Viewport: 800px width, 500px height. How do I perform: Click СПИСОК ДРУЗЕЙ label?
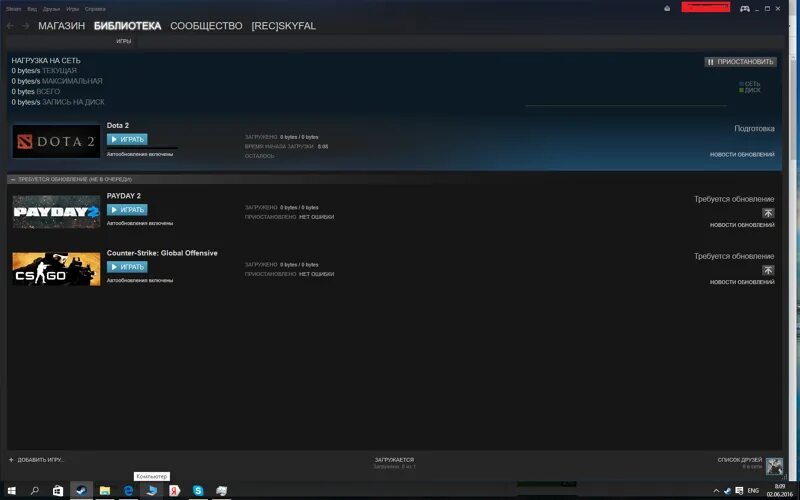(x=740, y=460)
